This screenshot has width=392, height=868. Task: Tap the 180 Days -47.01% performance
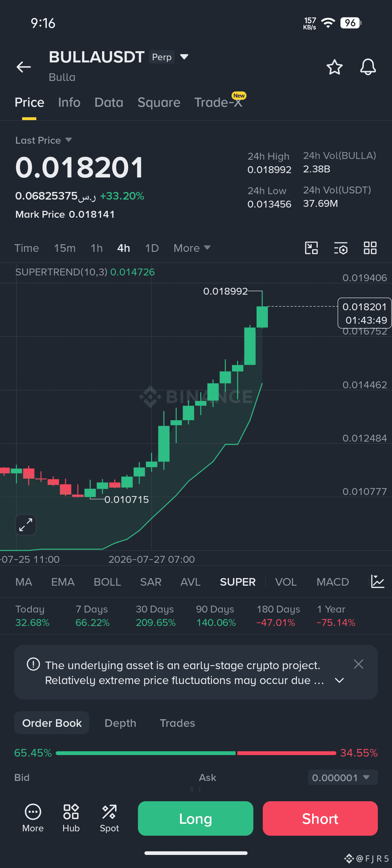278,616
